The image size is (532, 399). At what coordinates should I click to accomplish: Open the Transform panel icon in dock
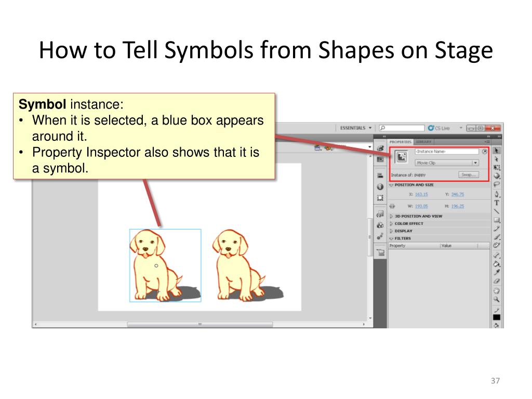(x=380, y=198)
